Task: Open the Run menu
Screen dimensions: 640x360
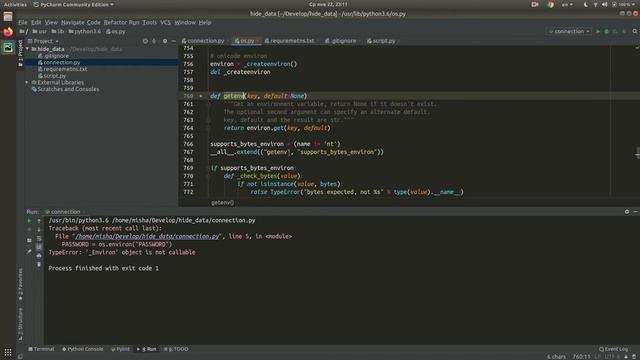Action: 134,22
